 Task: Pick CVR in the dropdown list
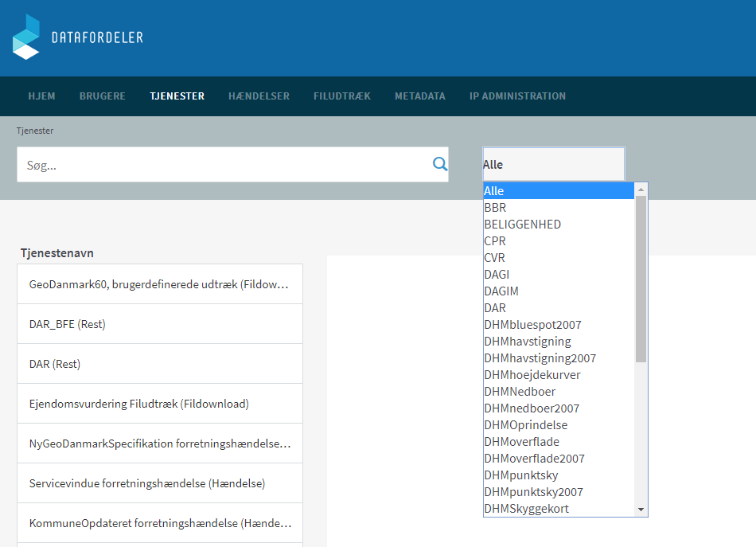pyautogui.click(x=559, y=258)
